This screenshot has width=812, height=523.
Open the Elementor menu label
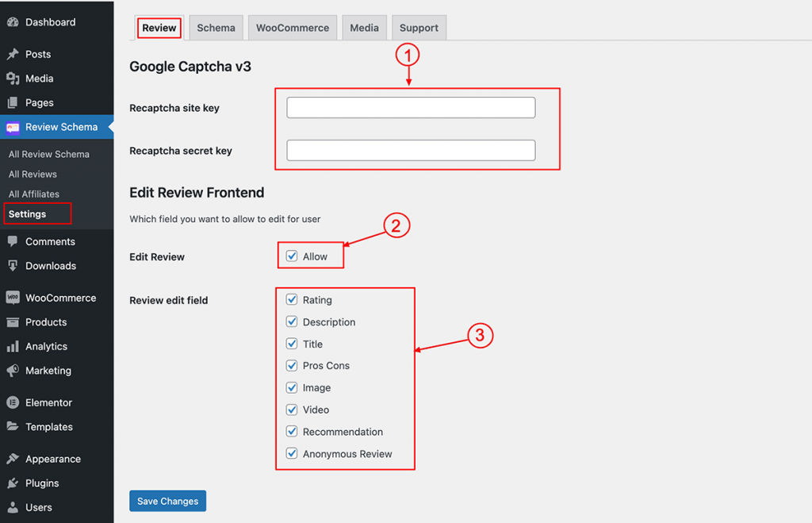tap(48, 402)
